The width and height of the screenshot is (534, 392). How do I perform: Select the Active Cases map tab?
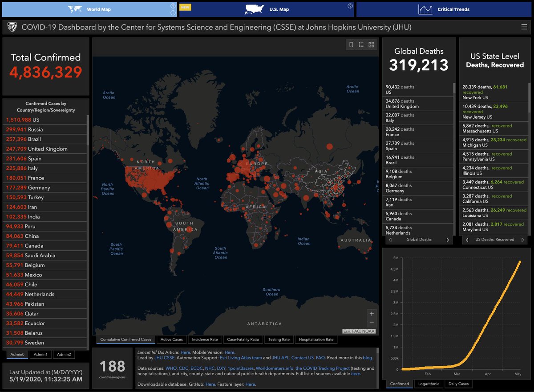pos(171,340)
